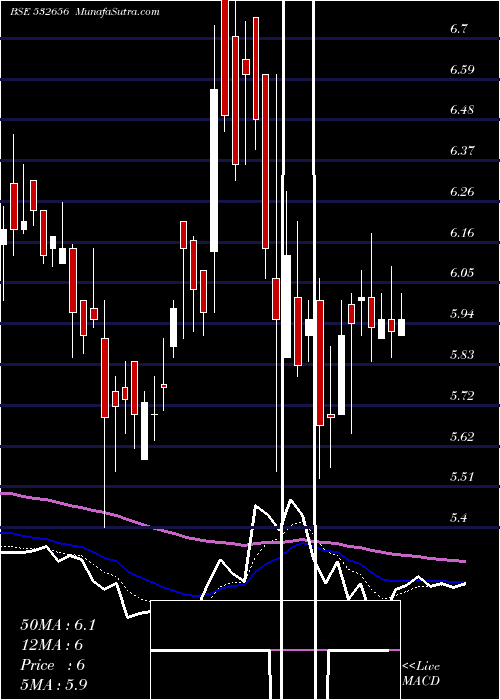This screenshot has height=700, width=500.
Task: Click the 5.51 price axis label
Action: (x=462, y=477)
